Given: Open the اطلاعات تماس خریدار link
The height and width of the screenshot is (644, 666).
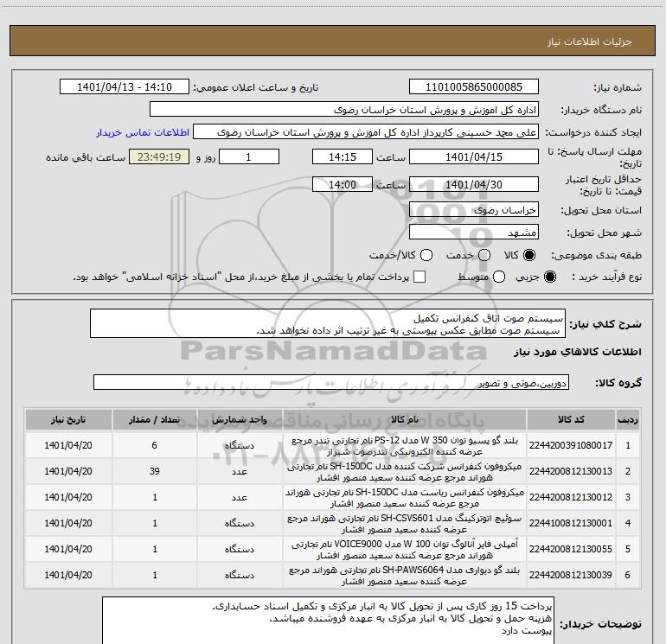Looking at the screenshot, I should (x=143, y=132).
